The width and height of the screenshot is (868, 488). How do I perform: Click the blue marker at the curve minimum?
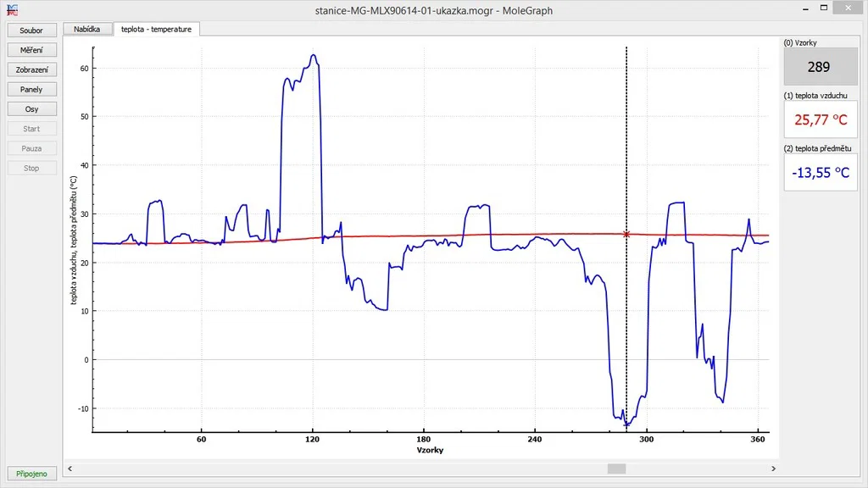tap(626, 425)
